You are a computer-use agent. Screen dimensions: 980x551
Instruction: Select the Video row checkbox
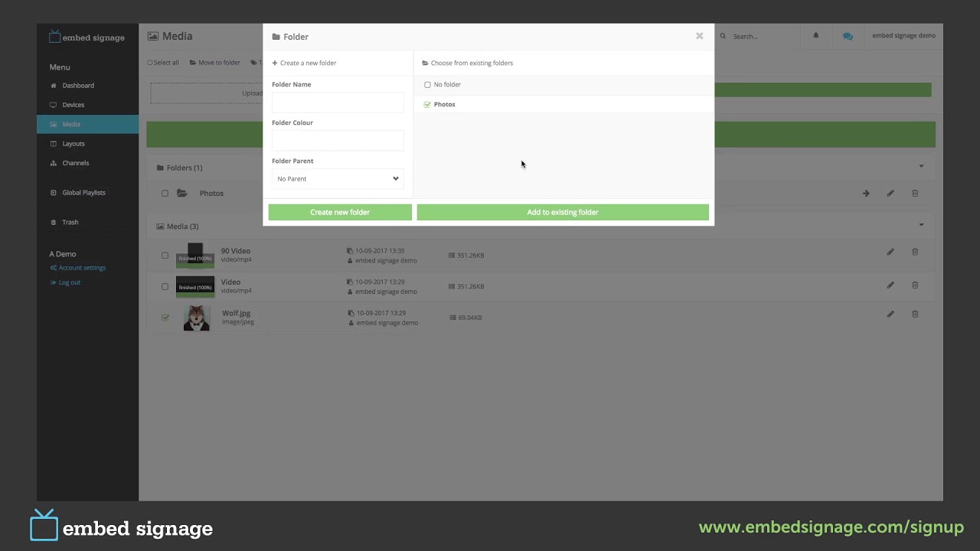[x=165, y=287]
